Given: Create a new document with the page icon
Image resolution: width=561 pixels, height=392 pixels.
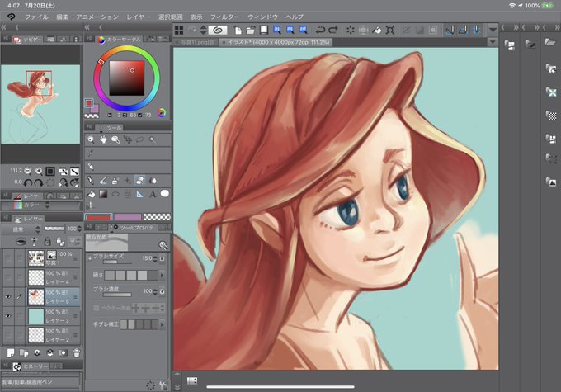Looking at the screenshot, I should coord(238,30).
